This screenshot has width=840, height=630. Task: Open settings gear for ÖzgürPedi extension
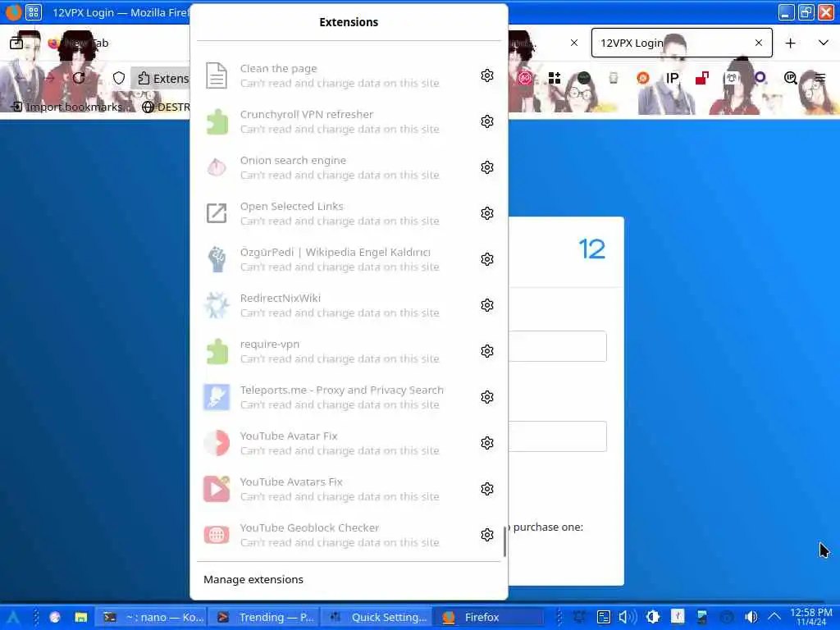pos(486,259)
